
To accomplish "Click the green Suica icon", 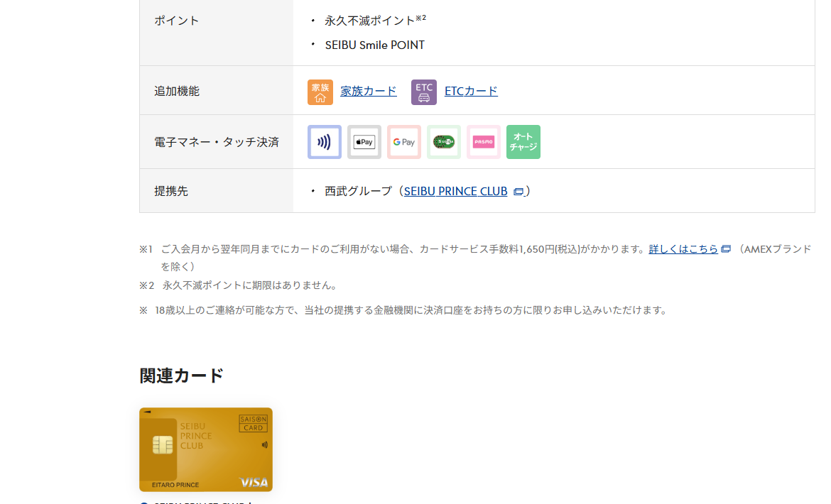I will point(444,142).
